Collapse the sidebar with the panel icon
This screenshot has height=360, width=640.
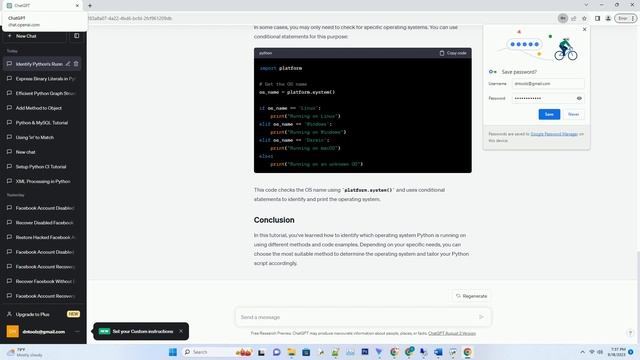coord(76,36)
